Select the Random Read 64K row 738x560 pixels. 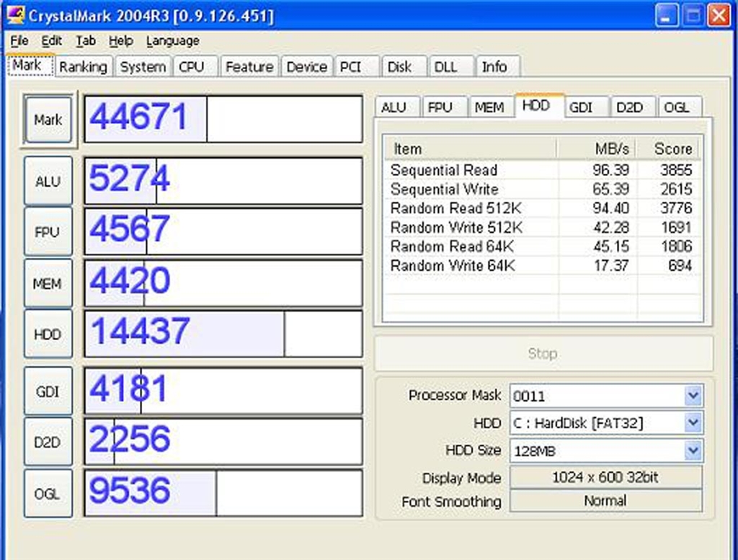[x=541, y=246]
